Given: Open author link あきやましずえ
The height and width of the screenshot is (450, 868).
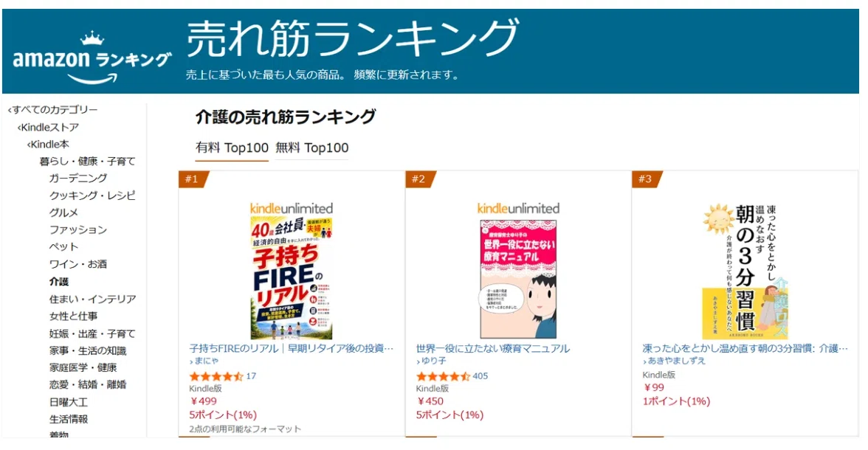Looking at the screenshot, I should tap(674, 361).
